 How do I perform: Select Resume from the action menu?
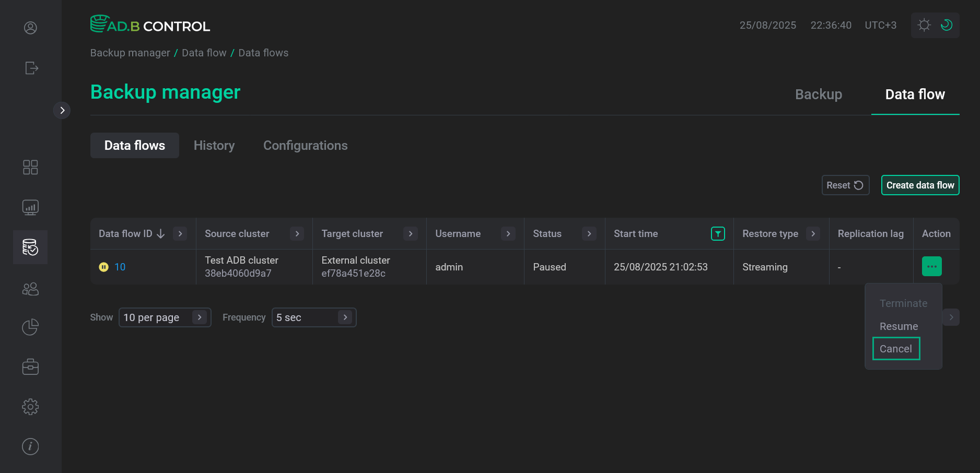tap(899, 326)
